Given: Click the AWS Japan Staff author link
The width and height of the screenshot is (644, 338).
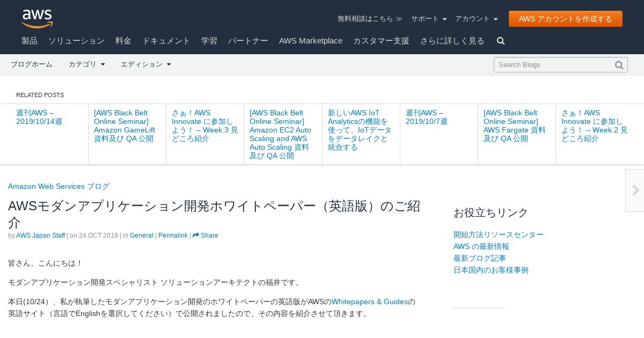Looking at the screenshot, I should (x=41, y=236).
